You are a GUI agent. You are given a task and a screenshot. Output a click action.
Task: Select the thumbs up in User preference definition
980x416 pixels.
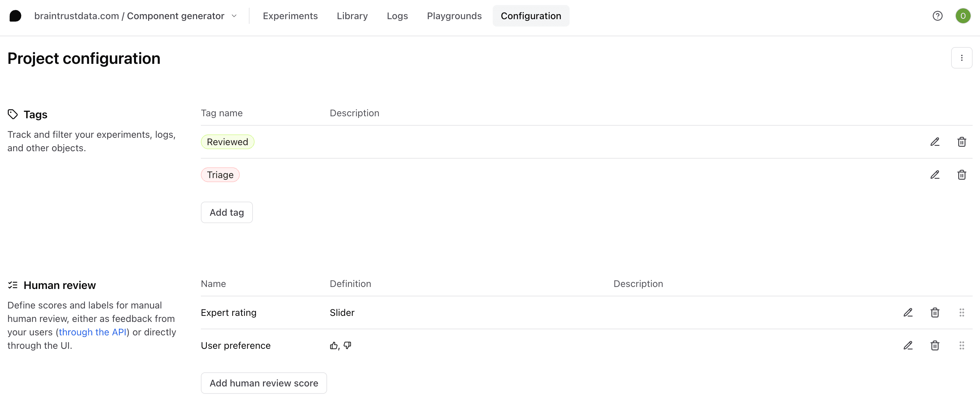333,345
